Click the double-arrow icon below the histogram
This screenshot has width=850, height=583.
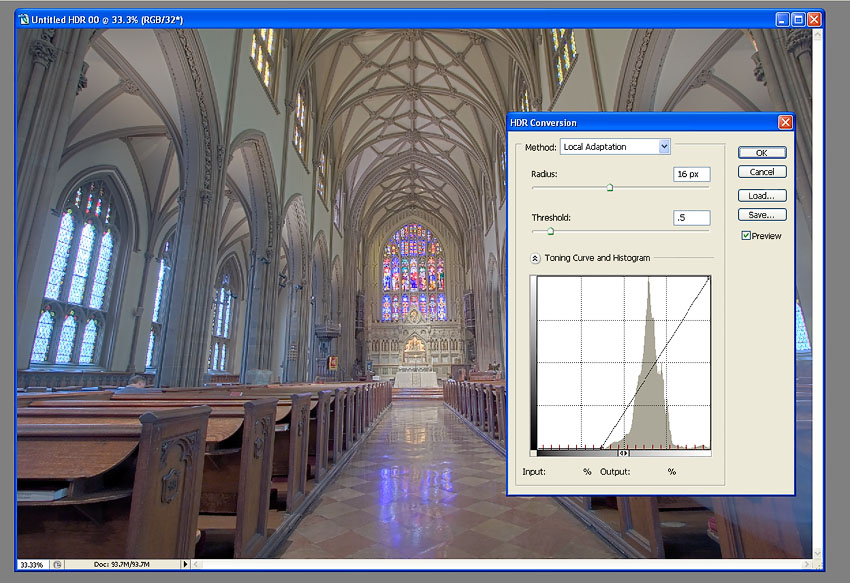(x=623, y=453)
